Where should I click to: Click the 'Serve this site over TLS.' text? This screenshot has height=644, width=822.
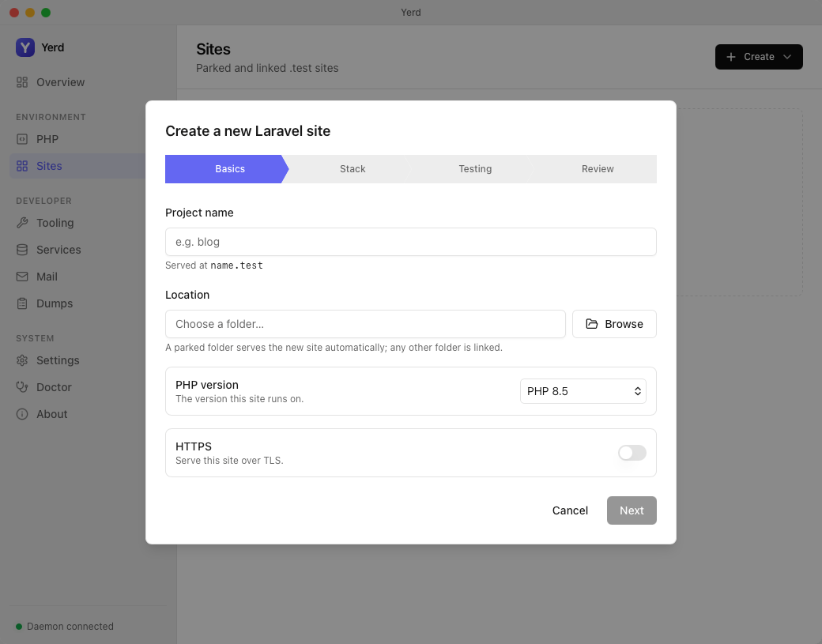[229, 461]
